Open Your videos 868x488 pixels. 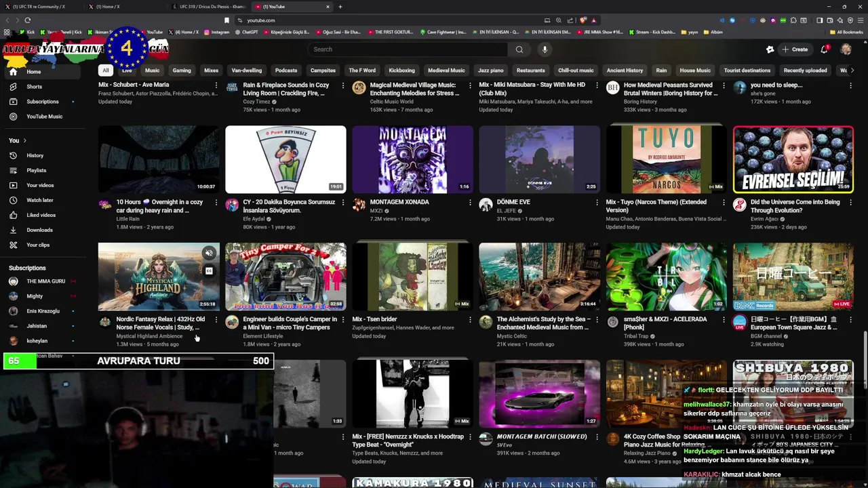click(x=42, y=185)
